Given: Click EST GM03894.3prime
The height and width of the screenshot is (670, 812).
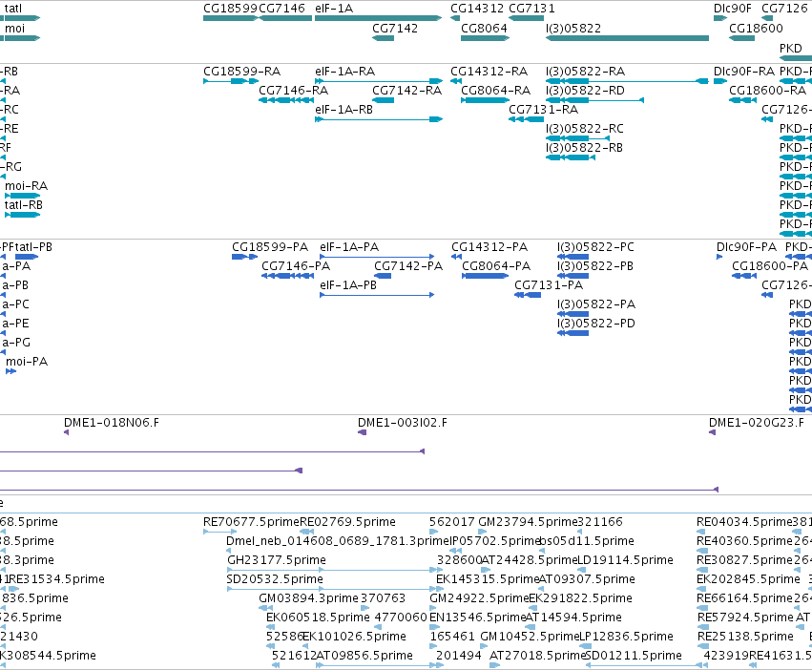Looking at the screenshot, I should 308,598.
